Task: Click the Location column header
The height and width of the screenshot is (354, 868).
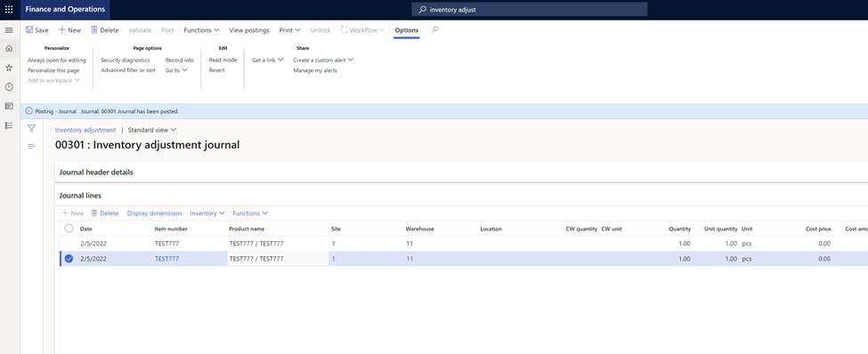Action: pos(491,229)
